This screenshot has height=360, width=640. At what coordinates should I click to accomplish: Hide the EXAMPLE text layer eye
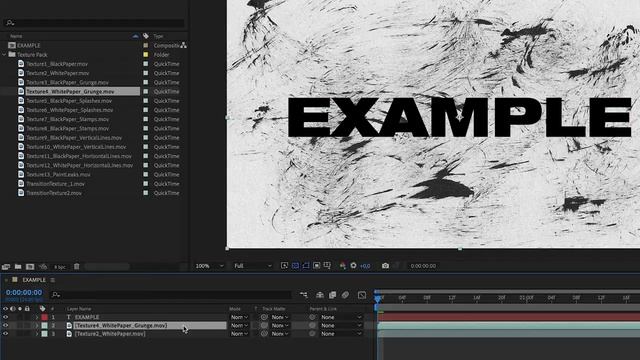pos(5,317)
